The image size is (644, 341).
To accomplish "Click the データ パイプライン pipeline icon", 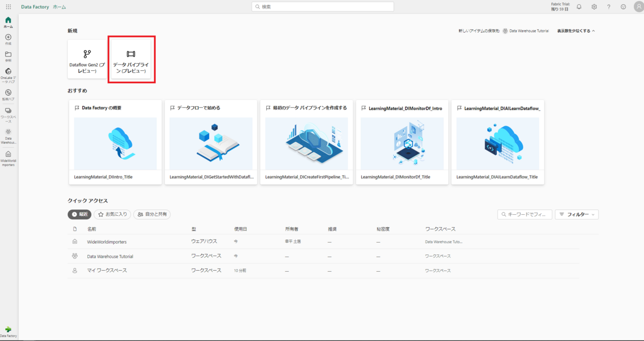I will coord(131,54).
